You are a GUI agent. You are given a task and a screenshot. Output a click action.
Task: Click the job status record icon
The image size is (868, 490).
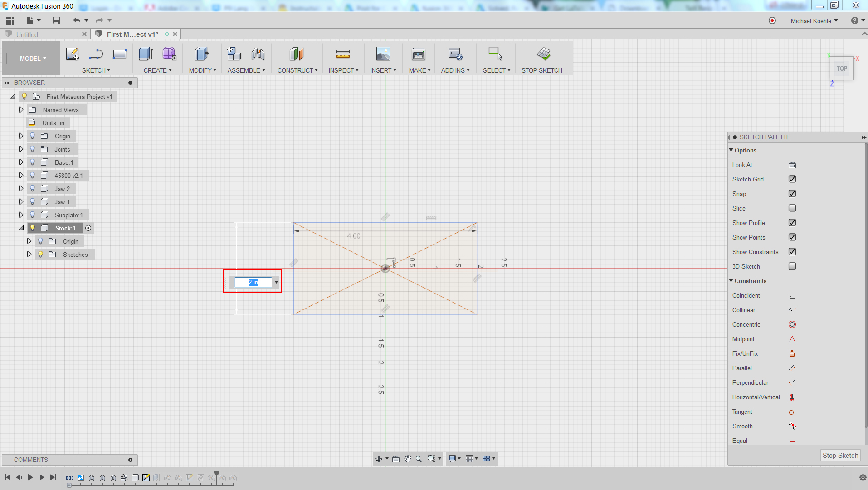point(772,20)
